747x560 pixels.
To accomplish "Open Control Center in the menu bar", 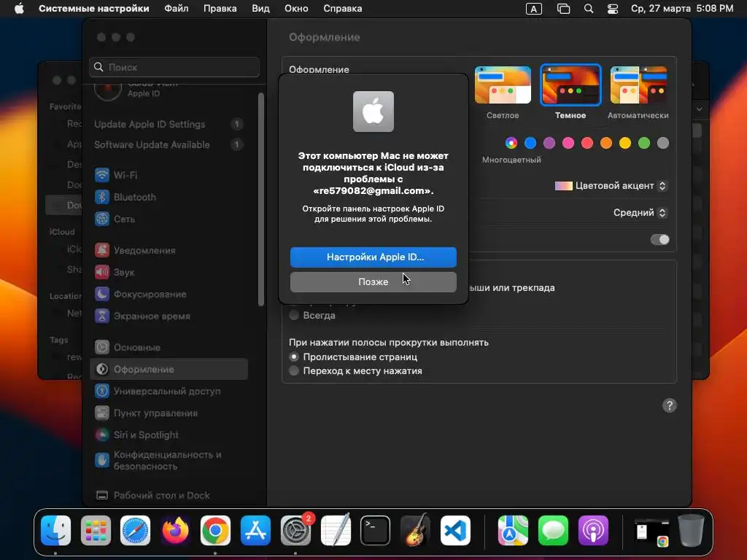I will pyautogui.click(x=613, y=9).
